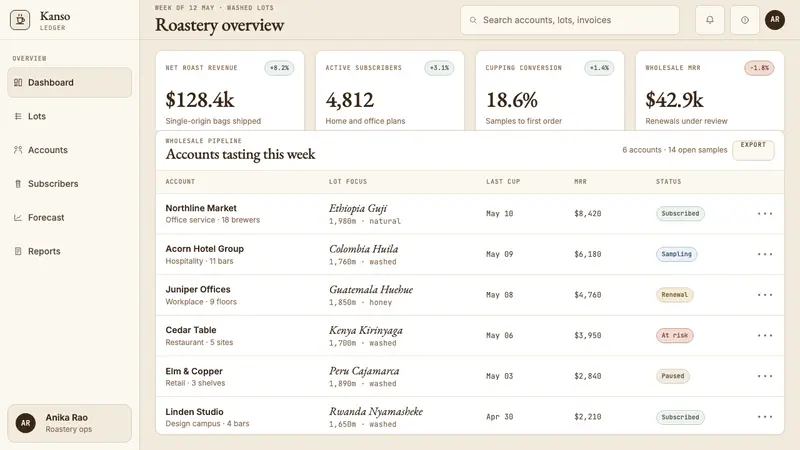This screenshot has height=450, width=800.
Task: Select Elm & Copper account name
Action: 194,371
